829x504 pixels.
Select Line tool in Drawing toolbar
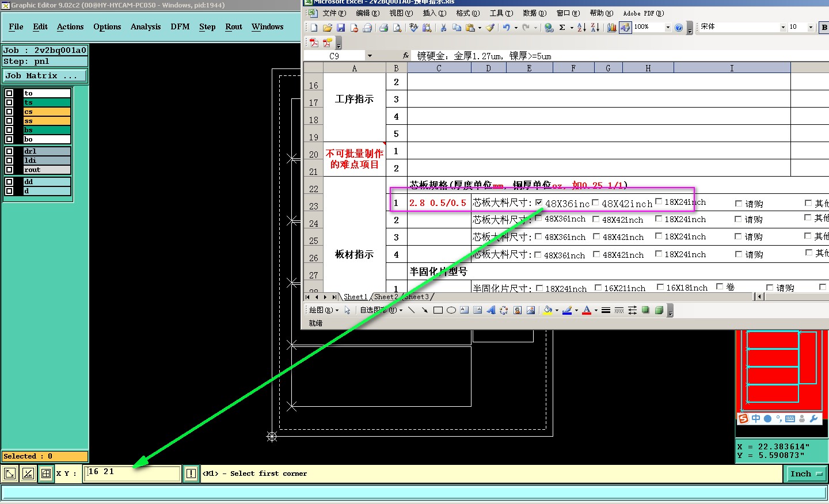pos(411,310)
